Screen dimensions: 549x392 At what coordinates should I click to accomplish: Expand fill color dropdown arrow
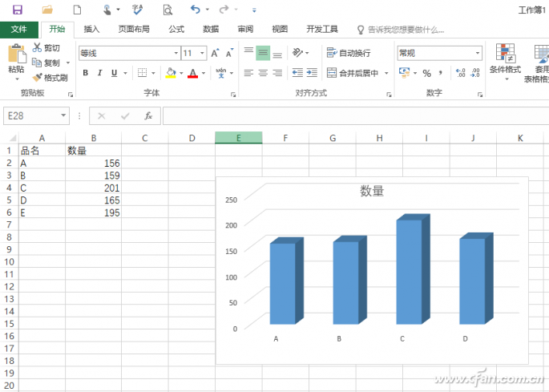pos(181,73)
